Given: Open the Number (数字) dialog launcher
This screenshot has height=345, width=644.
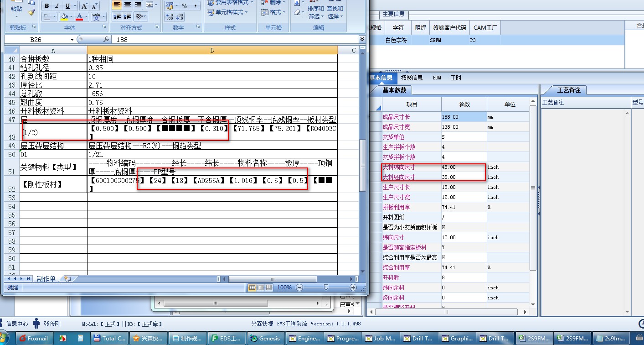Looking at the screenshot, I should click(198, 27).
